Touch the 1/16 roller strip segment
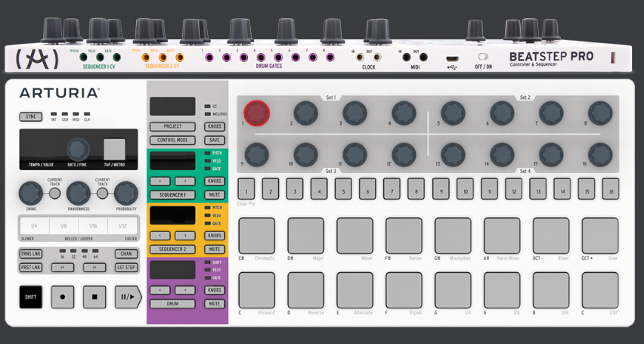Viewport: 644px width, 344px height. click(93, 225)
